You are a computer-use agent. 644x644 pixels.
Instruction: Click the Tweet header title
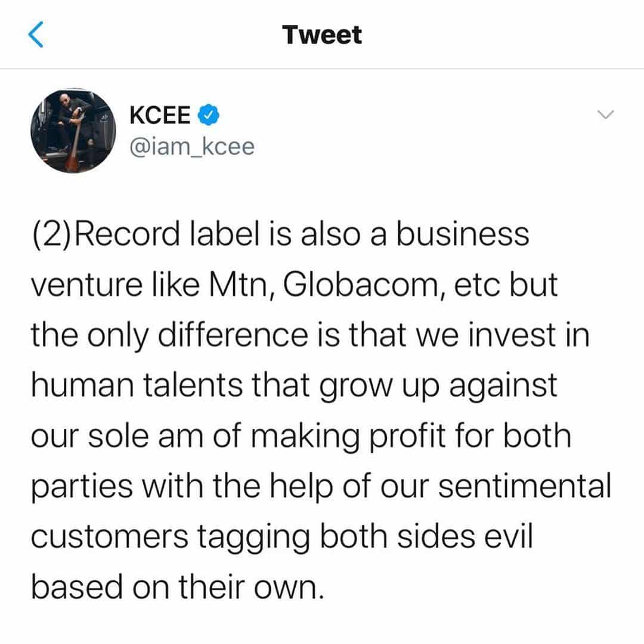coord(322,35)
